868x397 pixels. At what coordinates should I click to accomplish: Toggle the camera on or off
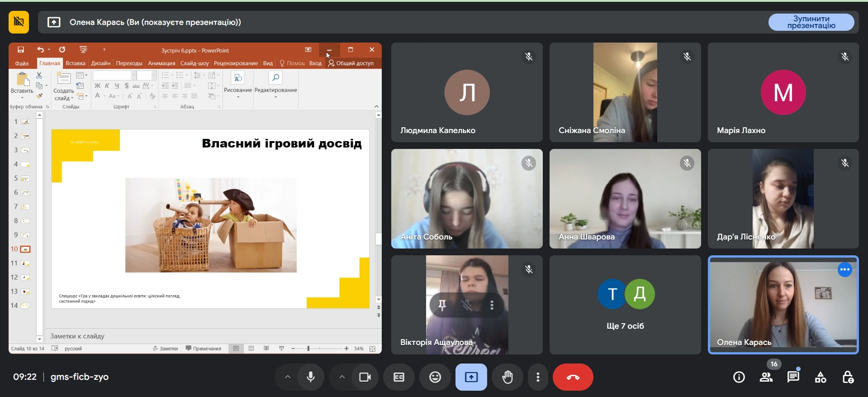coord(365,377)
